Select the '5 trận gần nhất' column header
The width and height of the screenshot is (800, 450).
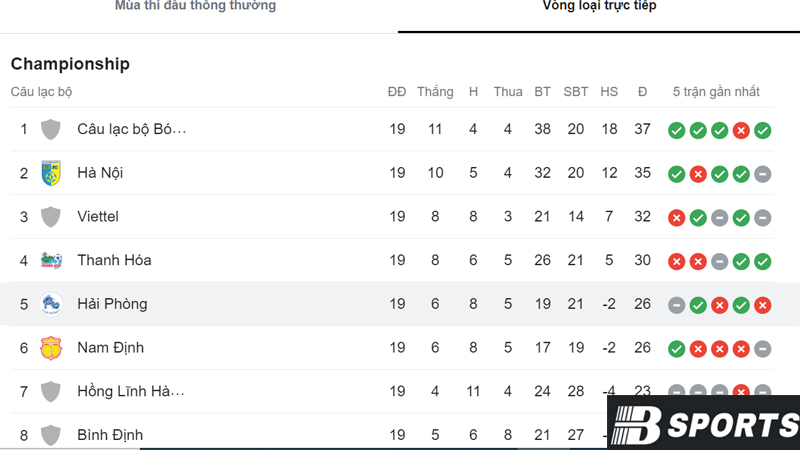[716, 92]
